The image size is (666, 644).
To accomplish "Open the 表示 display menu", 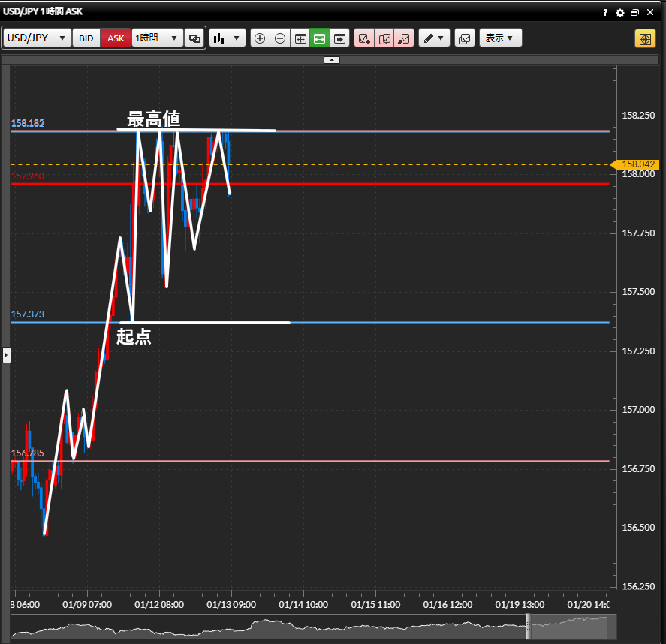I will click(500, 38).
